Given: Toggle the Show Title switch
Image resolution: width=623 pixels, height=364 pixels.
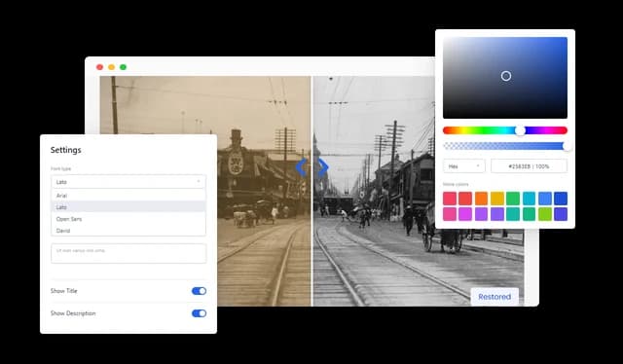Looking at the screenshot, I should click(x=199, y=291).
